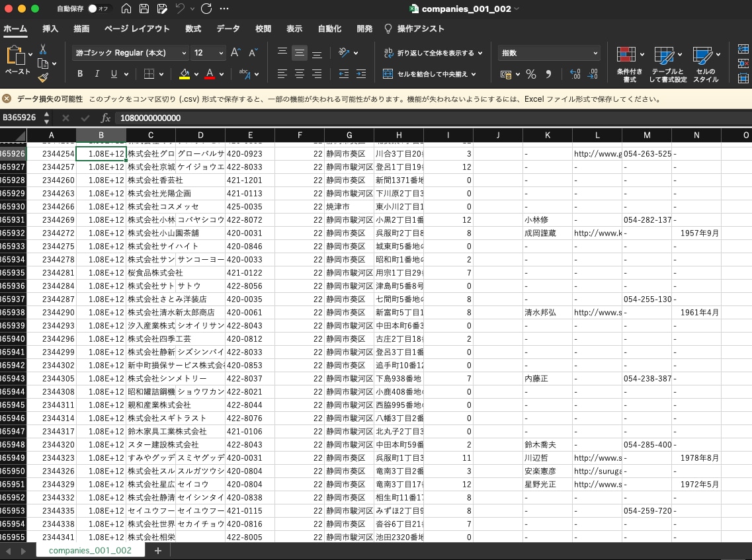Viewport: 752px width, 560px height.
Task: Redo with the circular arrow icon
Action: (x=206, y=9)
